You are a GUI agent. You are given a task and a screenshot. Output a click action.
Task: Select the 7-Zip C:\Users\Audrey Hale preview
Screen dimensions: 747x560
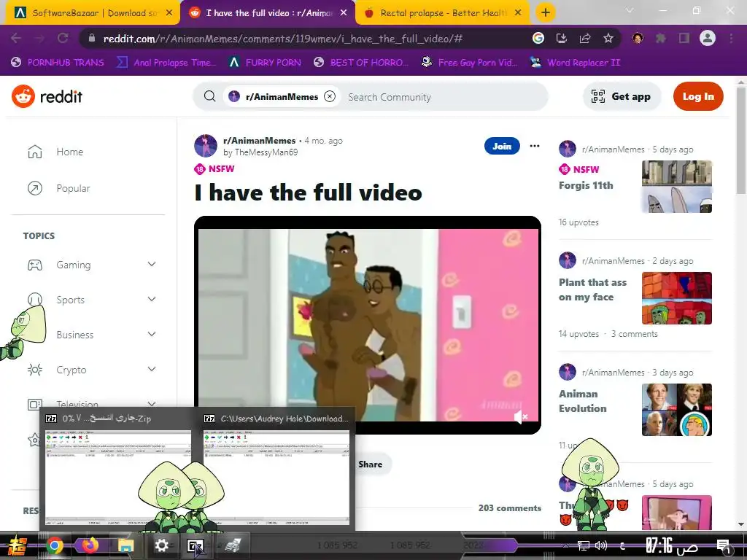276,469
